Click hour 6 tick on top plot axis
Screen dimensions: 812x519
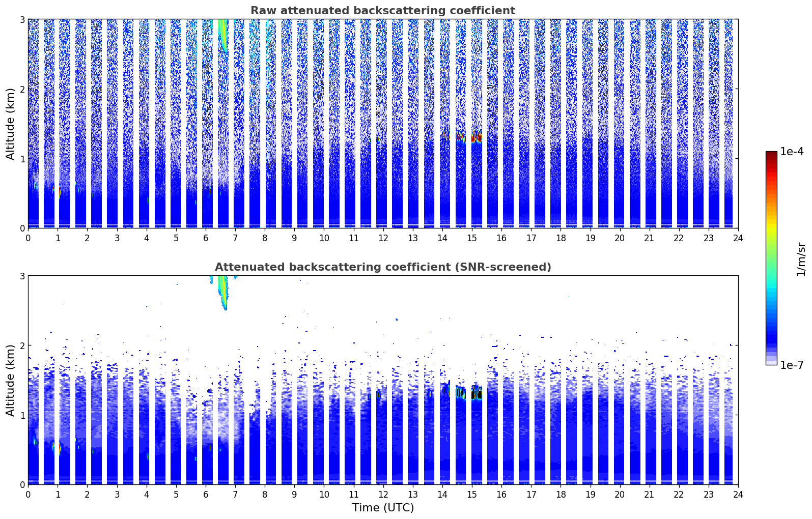[x=206, y=238]
